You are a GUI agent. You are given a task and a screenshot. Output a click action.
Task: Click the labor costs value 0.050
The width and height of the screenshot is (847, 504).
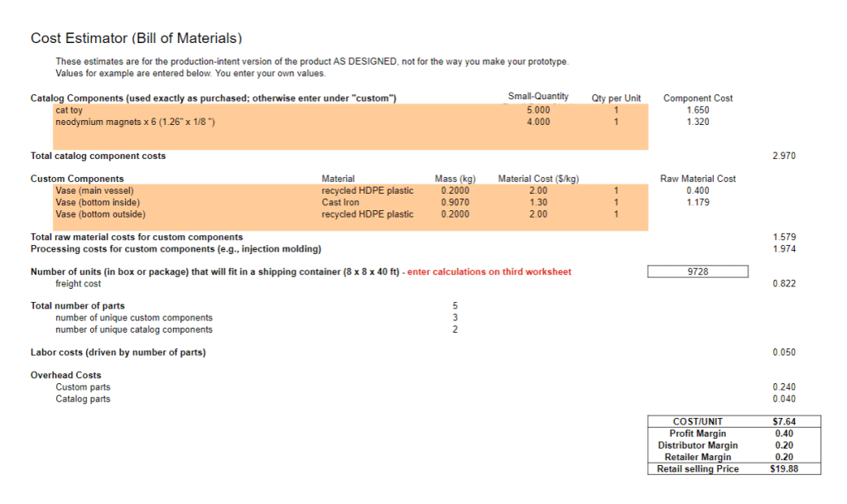783,353
